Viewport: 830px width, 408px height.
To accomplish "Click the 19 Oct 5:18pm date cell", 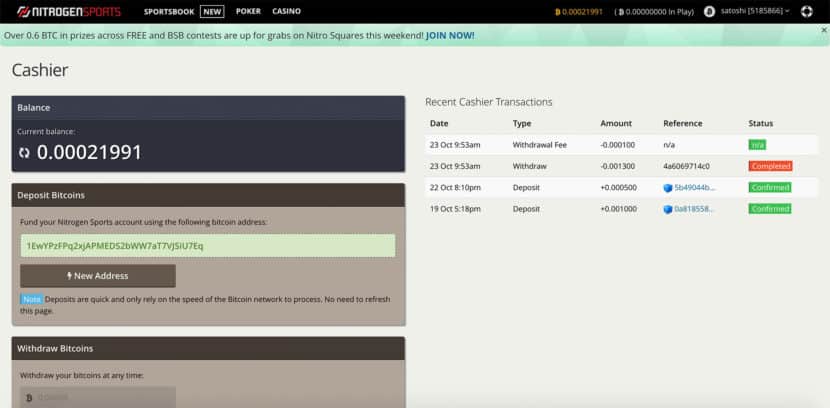I will (455, 209).
